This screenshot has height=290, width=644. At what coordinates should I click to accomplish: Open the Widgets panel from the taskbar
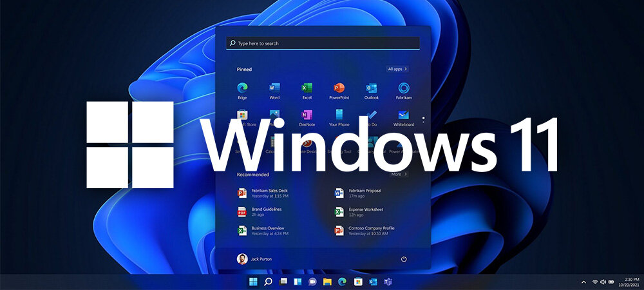298,282
